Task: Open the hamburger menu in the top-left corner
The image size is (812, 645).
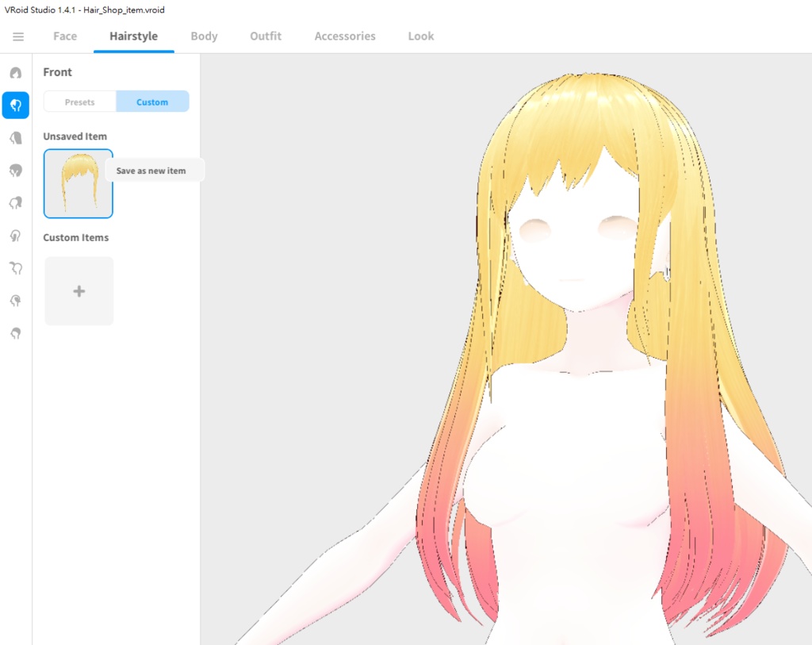Action: 17,36
